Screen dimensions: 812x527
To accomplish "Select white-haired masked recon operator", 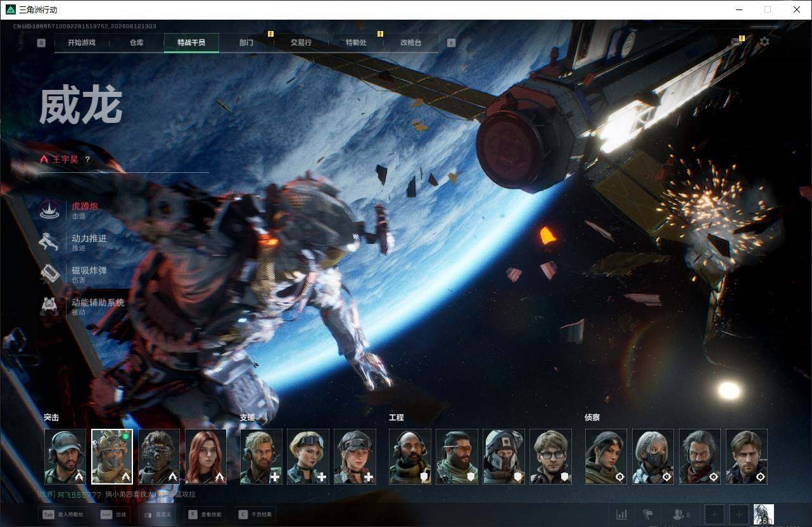I will coord(653,457).
